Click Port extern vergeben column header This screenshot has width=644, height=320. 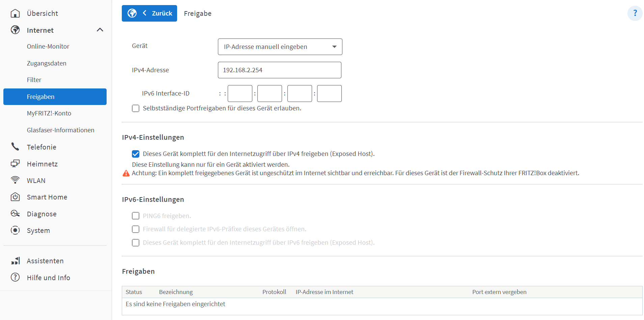[x=499, y=292]
